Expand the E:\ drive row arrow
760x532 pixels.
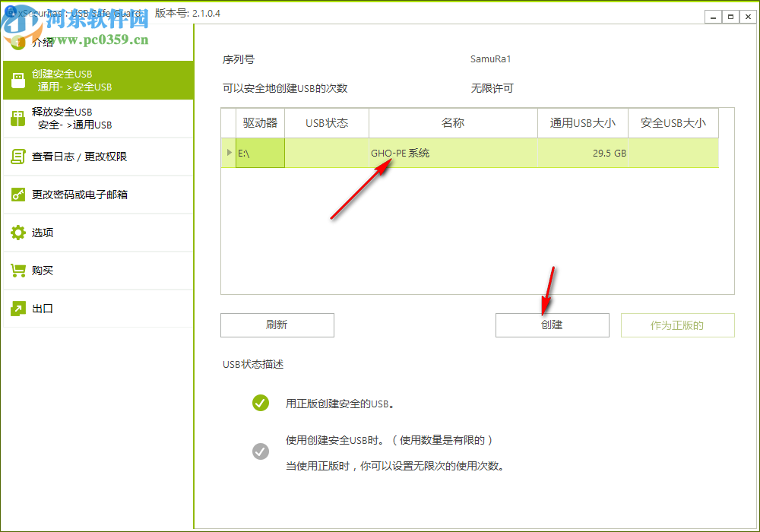229,153
